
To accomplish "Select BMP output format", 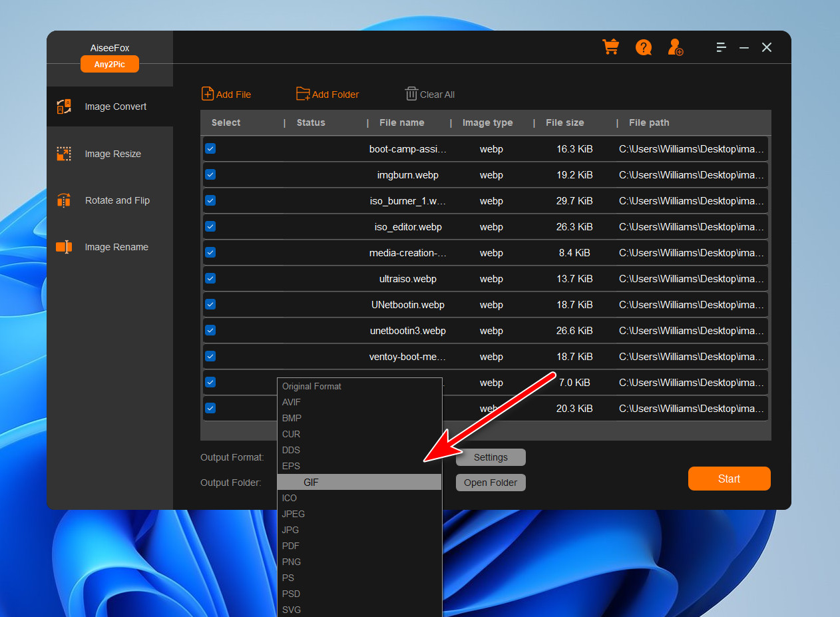I will 359,418.
